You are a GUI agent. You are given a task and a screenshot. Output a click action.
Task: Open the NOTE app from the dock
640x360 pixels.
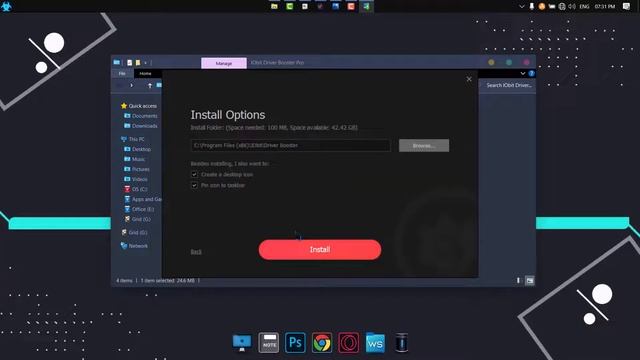[x=269, y=342]
